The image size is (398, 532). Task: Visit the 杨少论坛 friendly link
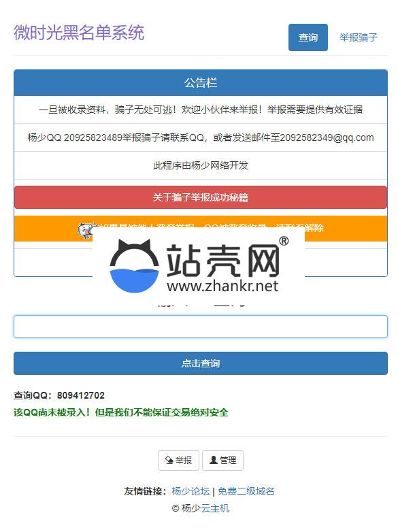(x=190, y=491)
